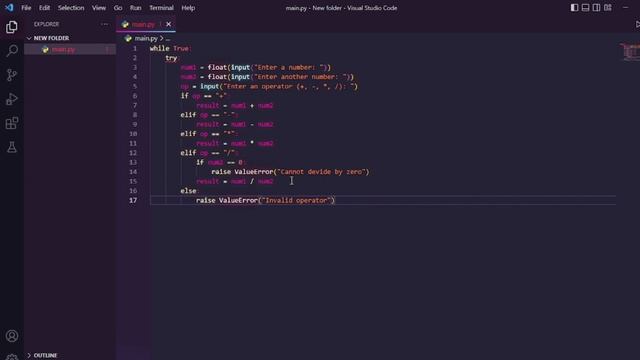The image size is (640, 360).
Task: Open the Manage gear icon
Action: [11, 357]
